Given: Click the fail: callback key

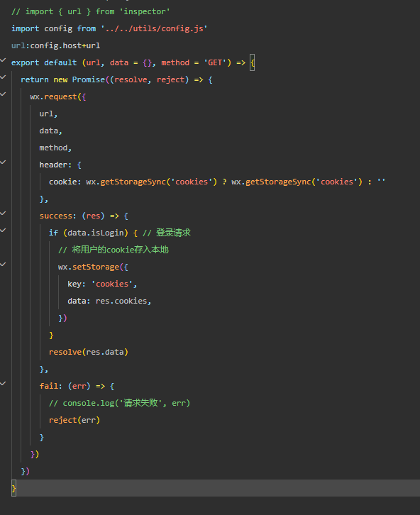Looking at the screenshot, I should (50, 386).
